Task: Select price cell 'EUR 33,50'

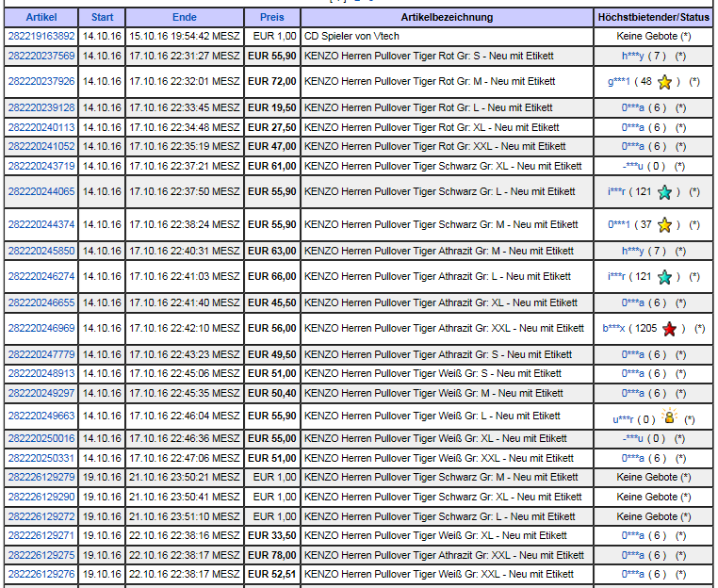Action: click(272, 536)
